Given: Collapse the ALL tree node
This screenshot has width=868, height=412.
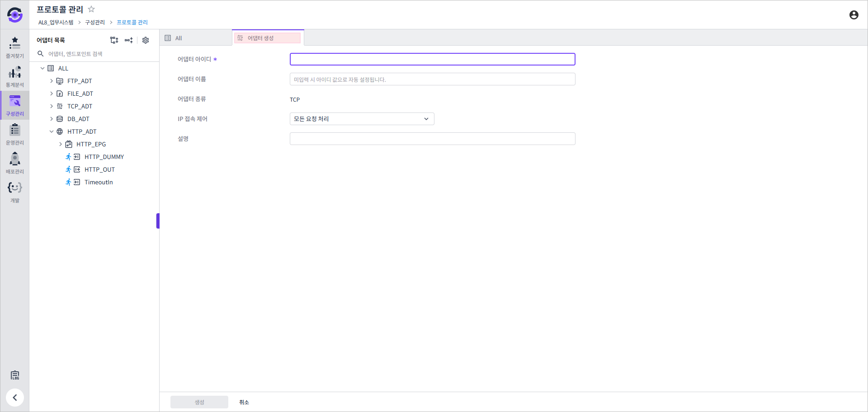Looking at the screenshot, I should click(42, 68).
